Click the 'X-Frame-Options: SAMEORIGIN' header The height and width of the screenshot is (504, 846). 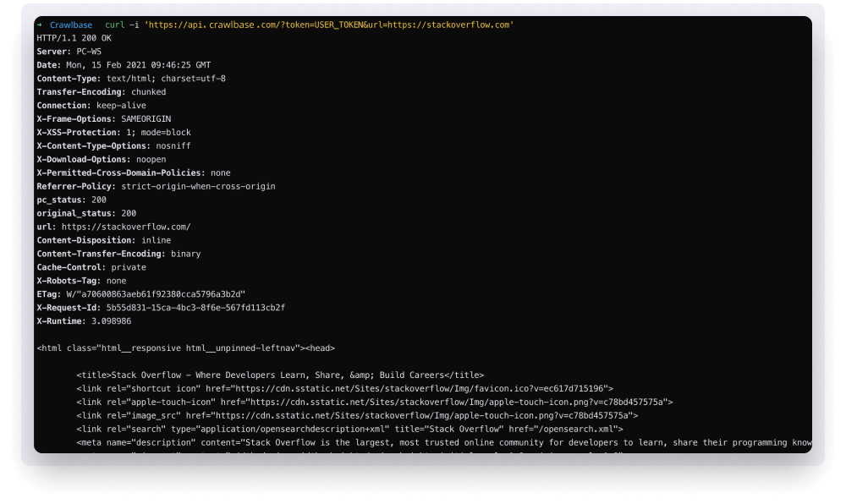103,119
